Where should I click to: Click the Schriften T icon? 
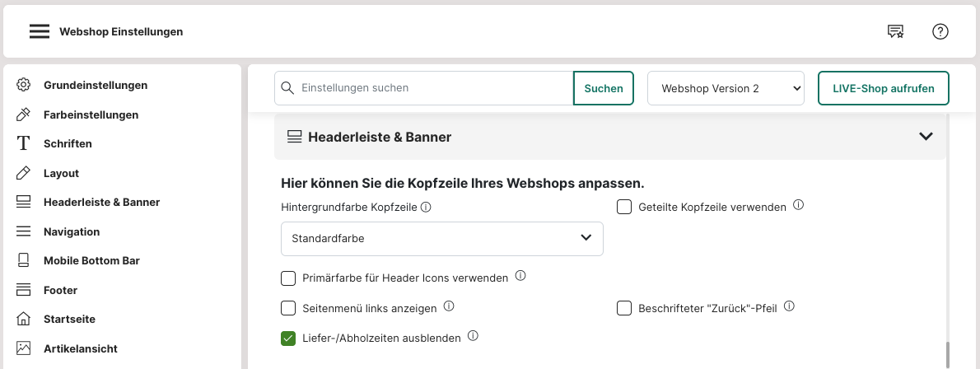click(x=24, y=143)
